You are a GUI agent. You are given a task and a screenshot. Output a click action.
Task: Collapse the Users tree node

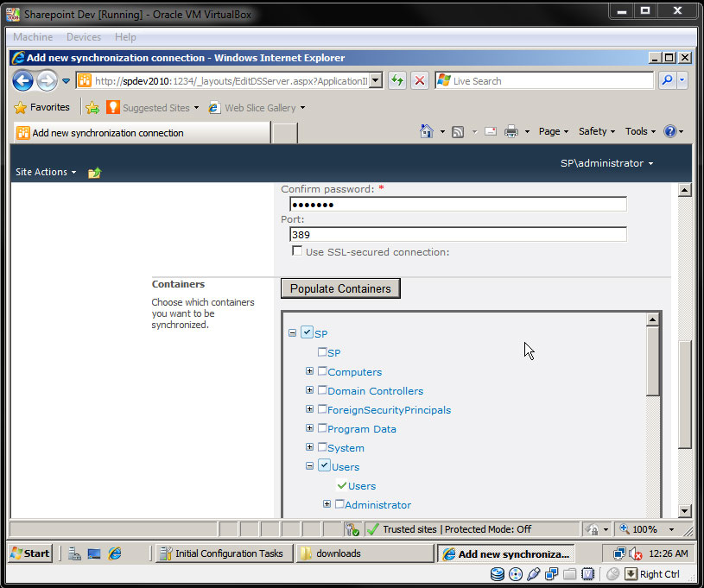click(309, 466)
